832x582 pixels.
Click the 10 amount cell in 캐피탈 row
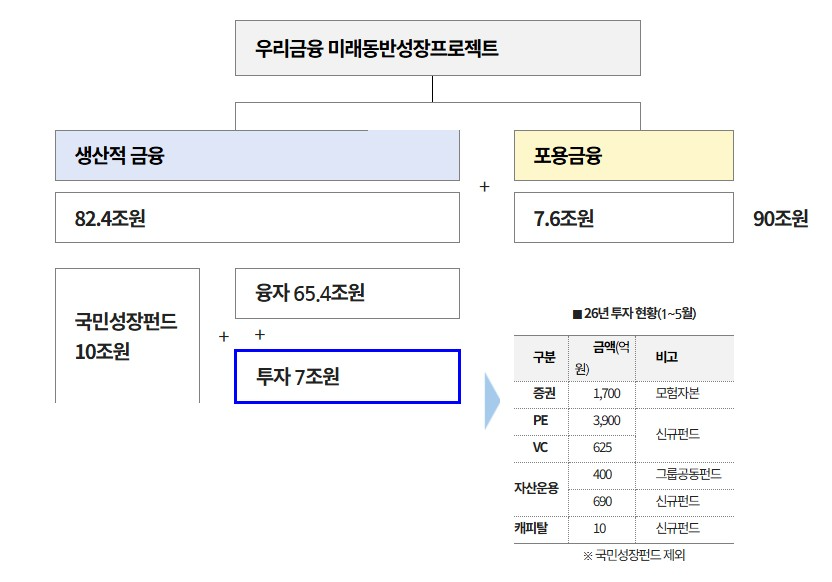(600, 528)
